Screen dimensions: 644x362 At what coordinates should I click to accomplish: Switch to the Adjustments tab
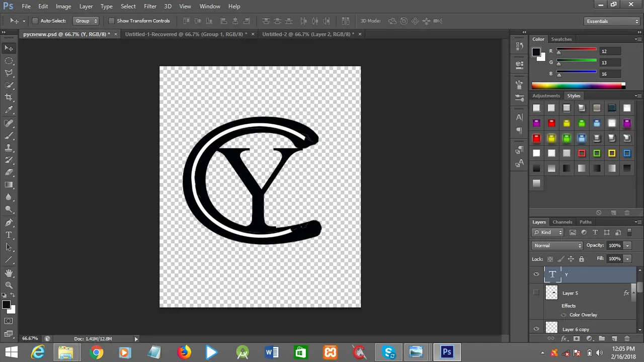tap(546, 96)
